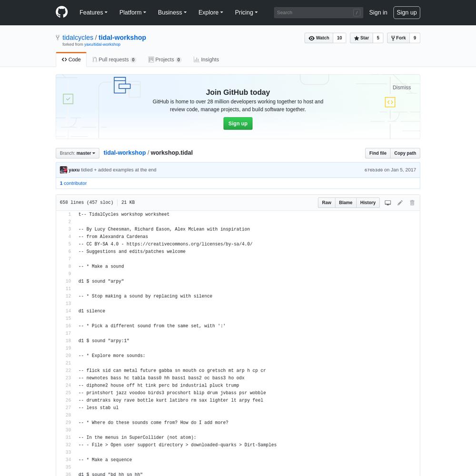Click the '658 lines (457 sloc)' file info

(87, 202)
